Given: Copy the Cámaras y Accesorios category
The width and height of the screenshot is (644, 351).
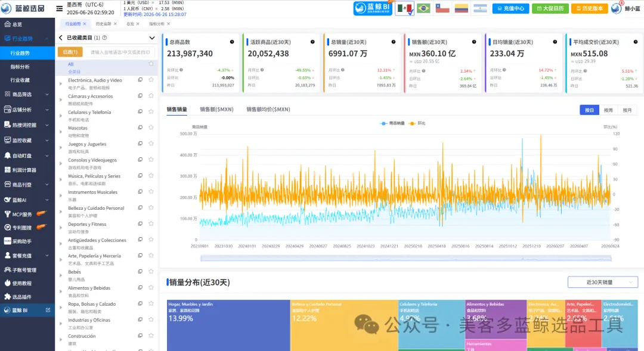Looking at the screenshot, I should click(x=140, y=96).
